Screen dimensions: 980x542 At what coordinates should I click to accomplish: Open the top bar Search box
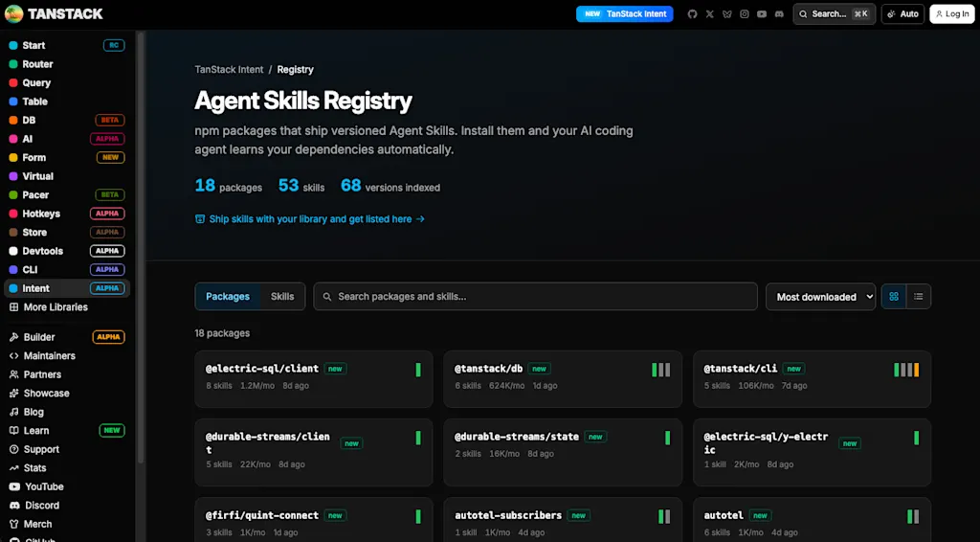tap(834, 13)
